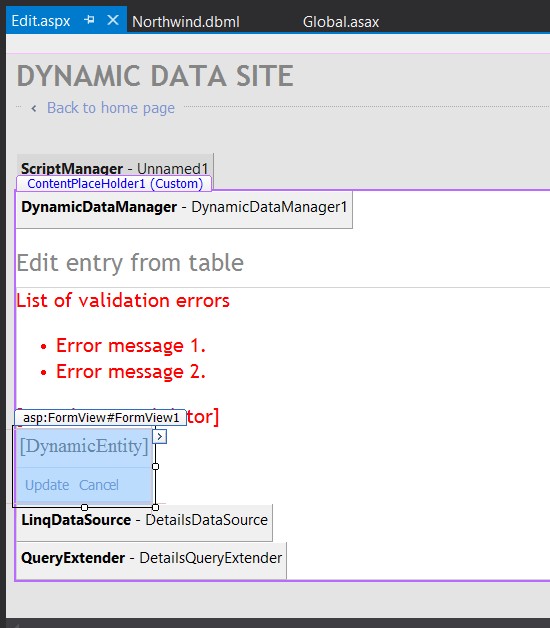Open FormView1 smart tag arrow
Viewport: 550px width, 628px height.
160,437
